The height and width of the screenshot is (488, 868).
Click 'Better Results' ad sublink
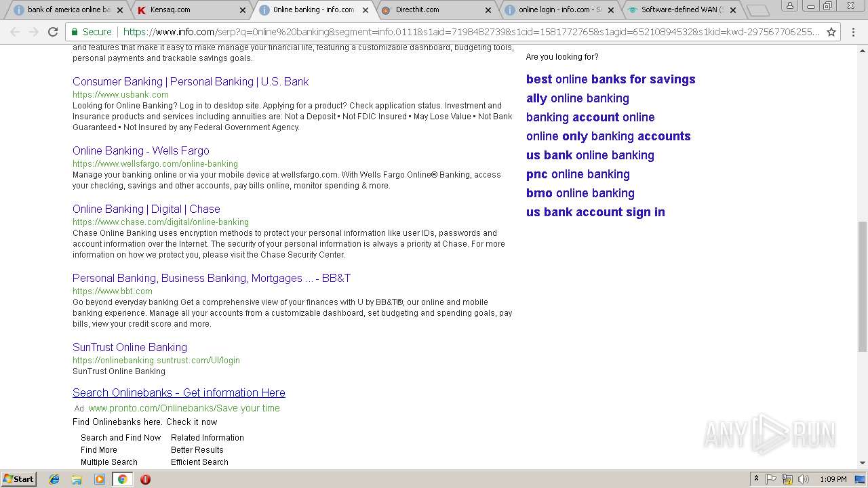click(197, 450)
